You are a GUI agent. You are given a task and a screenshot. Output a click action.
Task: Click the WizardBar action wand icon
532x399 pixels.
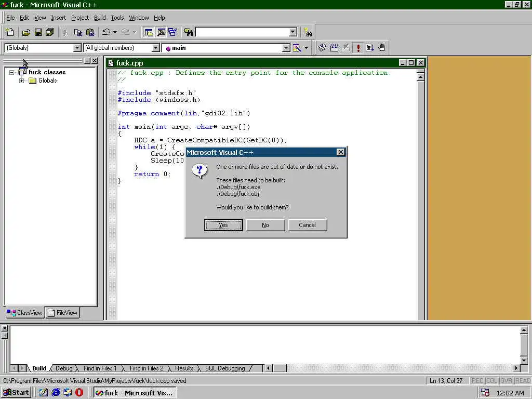pos(297,48)
